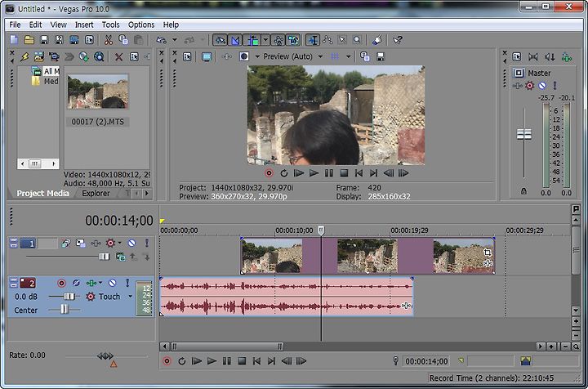
Task: Open the Auto Ripple mode dropdown
Action: pyautogui.click(x=265, y=40)
